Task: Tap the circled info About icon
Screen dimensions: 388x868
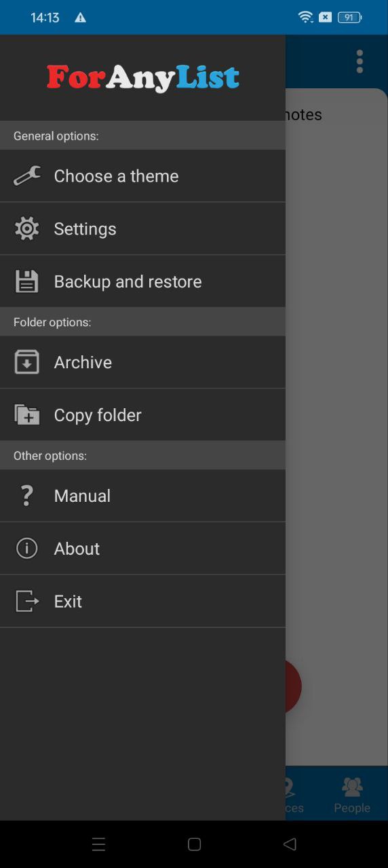Action: (27, 548)
